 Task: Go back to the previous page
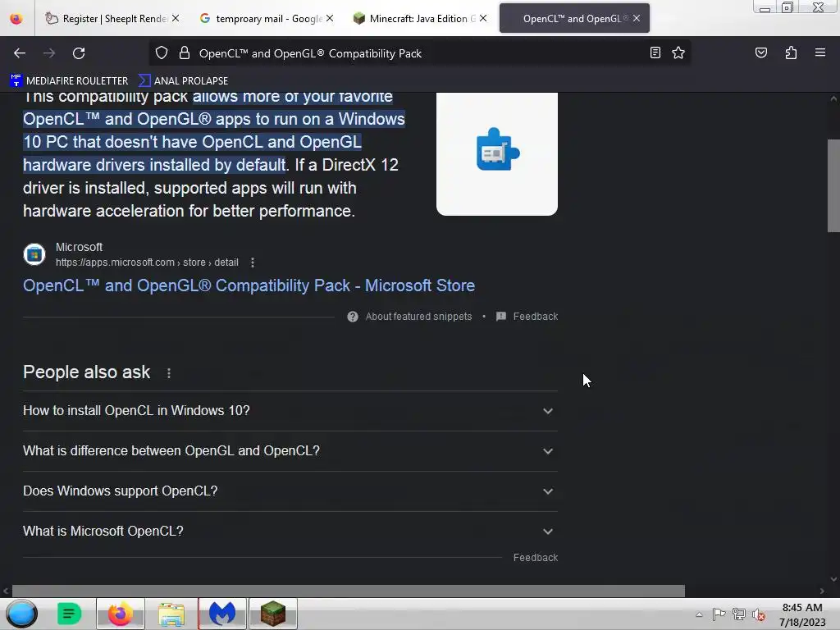coord(20,53)
